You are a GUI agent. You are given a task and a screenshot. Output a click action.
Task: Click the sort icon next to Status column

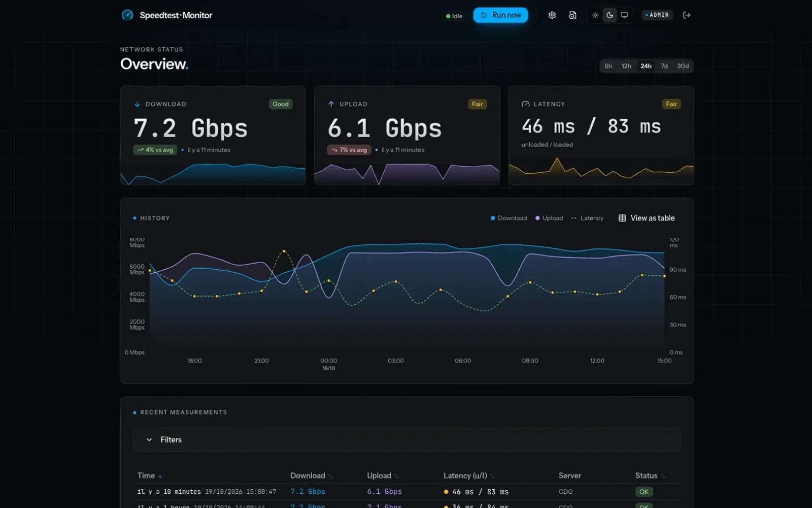663,476
